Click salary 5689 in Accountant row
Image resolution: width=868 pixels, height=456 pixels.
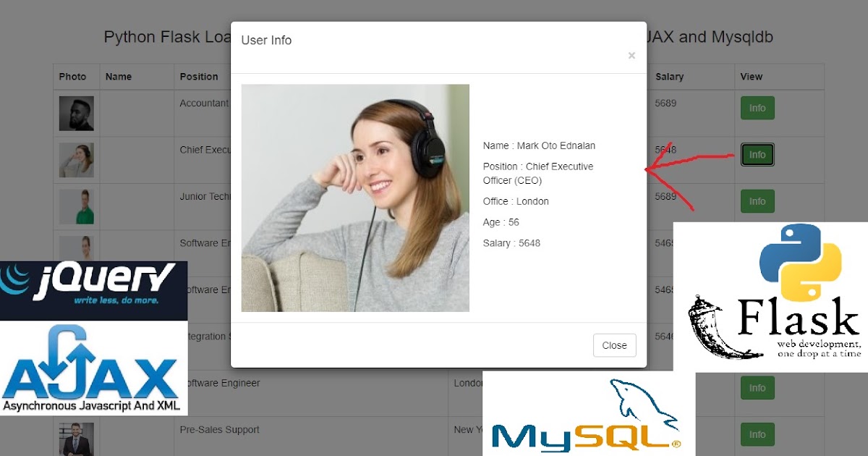[665, 104]
